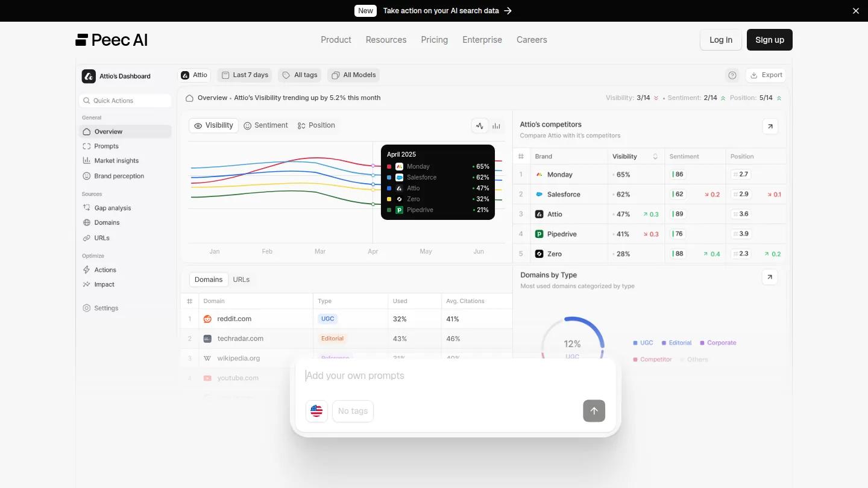Click the home icon beside Overview heading
This screenshot has height=488, width=868.
189,98
